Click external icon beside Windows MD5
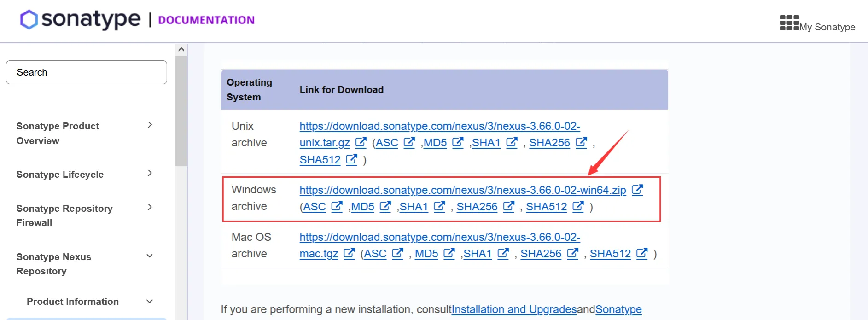This screenshot has width=868, height=320. coord(385,207)
